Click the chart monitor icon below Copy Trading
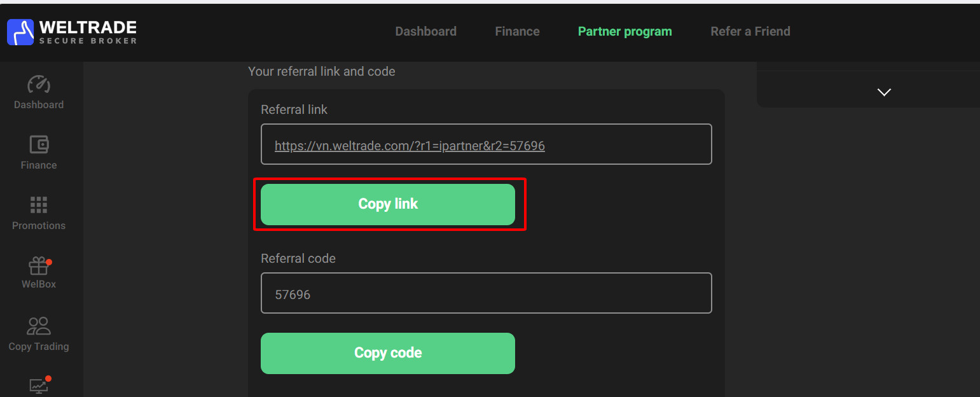Viewport: 980px width, 397px height. 39,386
